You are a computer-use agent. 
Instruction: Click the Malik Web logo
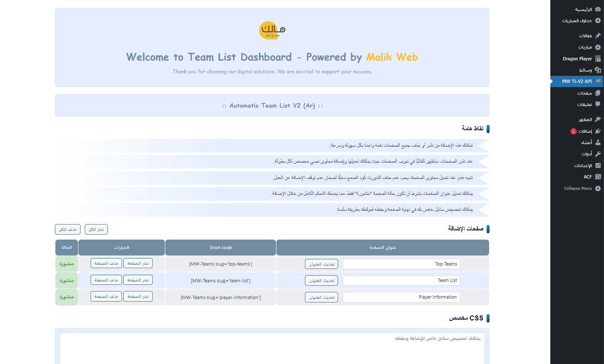272,31
